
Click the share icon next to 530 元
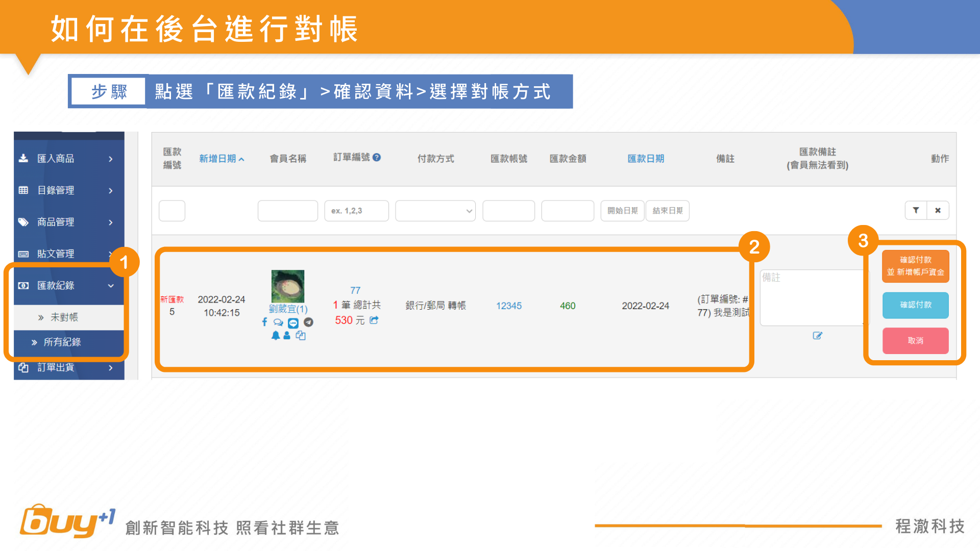374,320
